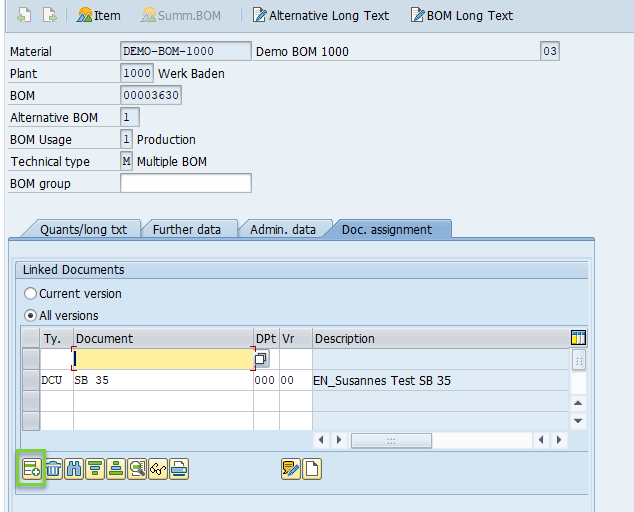Click the DPt column header

(x=266, y=338)
